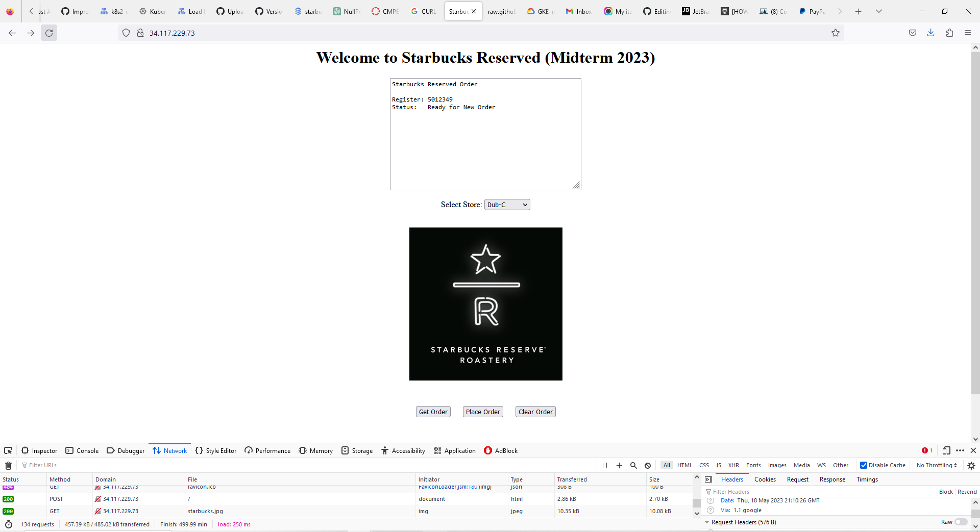Enable request blocking with the block icon

click(647, 465)
